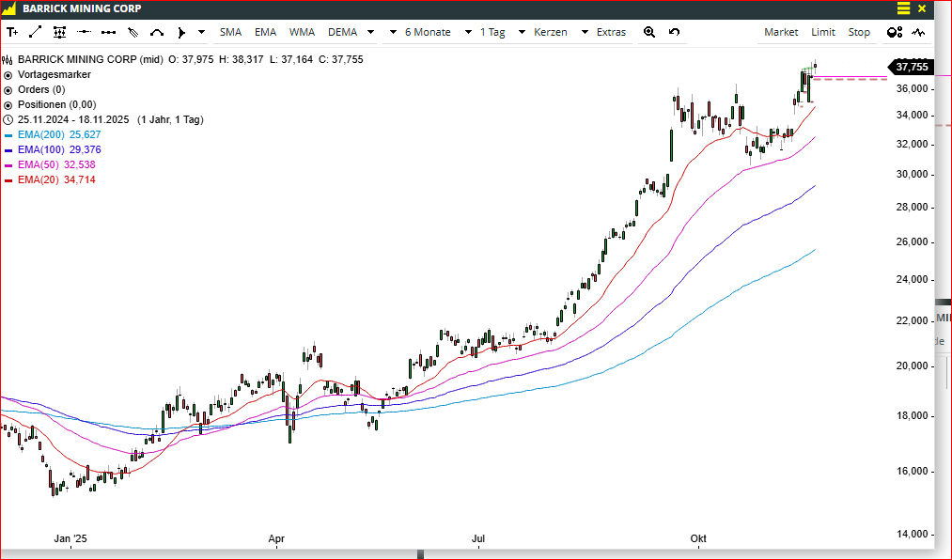The height and width of the screenshot is (560, 952).
Task: Click the Limit order button
Action: pyautogui.click(x=823, y=32)
